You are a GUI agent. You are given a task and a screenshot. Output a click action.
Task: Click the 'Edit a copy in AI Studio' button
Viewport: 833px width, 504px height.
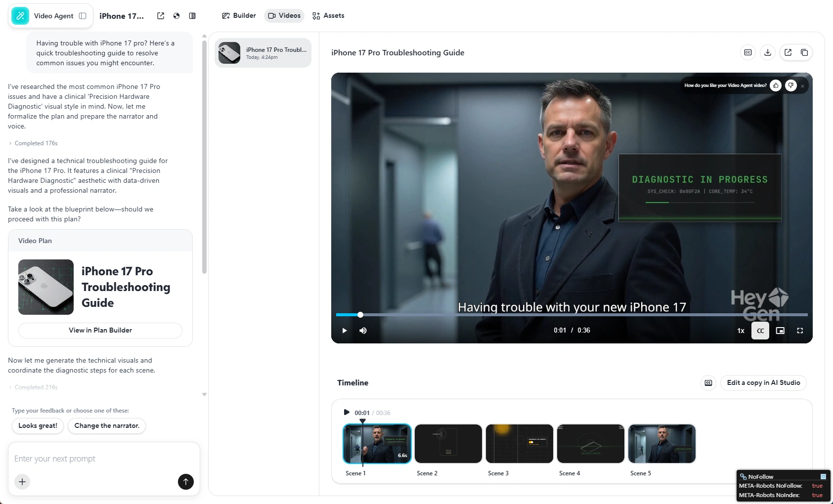(x=763, y=382)
